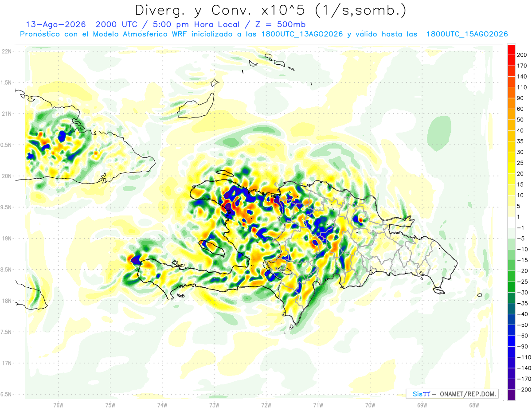Click the "-10" colorbar label
The image size is (532, 411).
pos(523,249)
